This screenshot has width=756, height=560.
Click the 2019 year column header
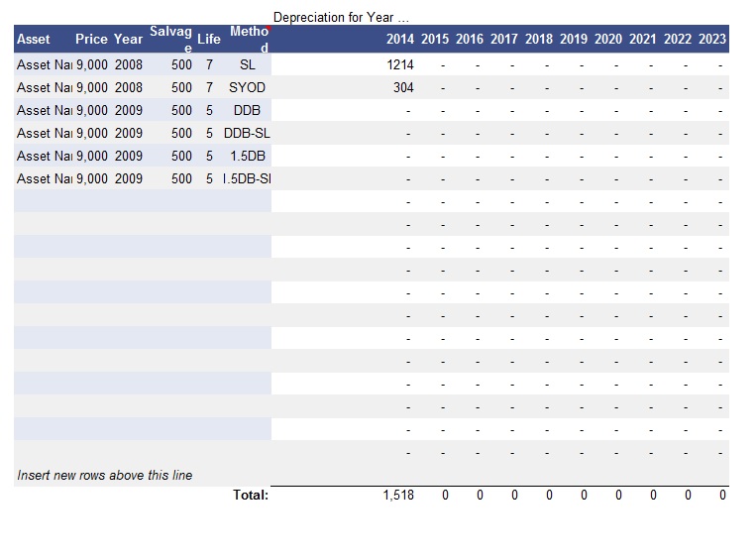coord(574,39)
